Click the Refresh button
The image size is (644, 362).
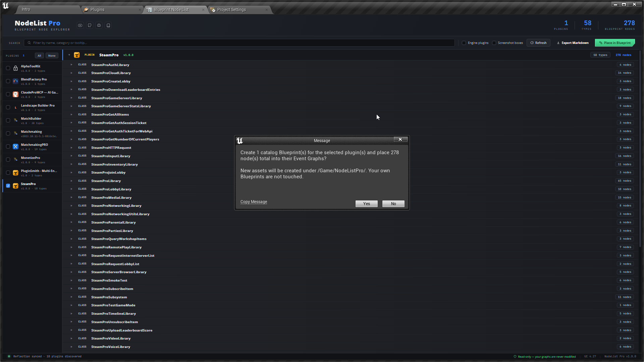point(538,43)
